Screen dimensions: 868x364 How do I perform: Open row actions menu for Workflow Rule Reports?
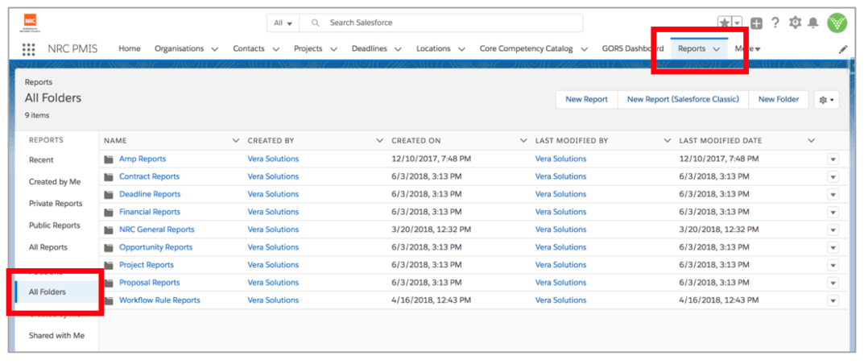833,300
